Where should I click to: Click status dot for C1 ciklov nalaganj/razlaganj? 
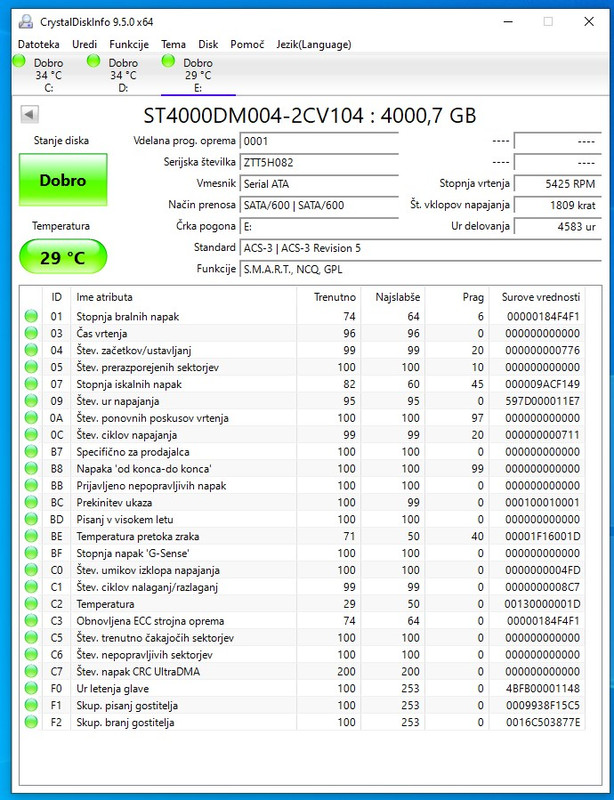pyautogui.click(x=31, y=587)
